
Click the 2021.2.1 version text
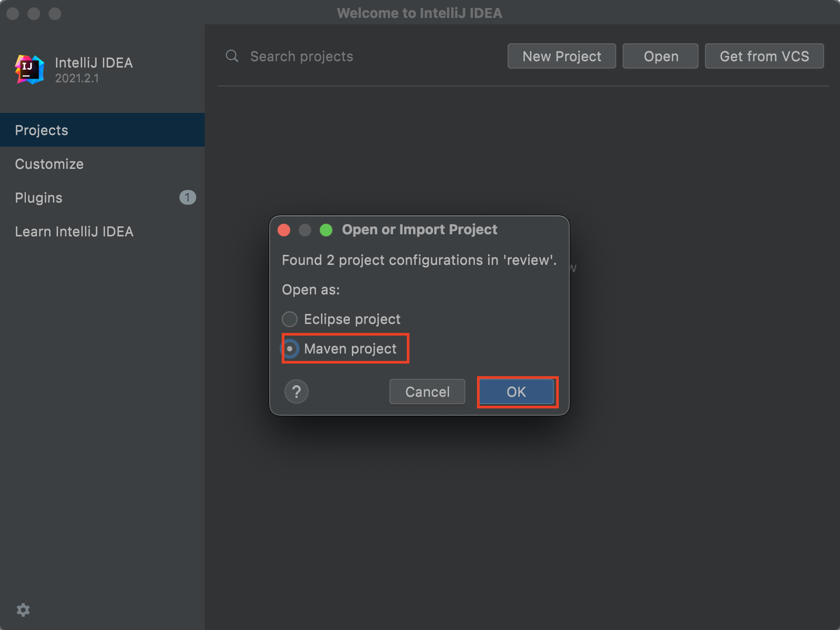77,78
